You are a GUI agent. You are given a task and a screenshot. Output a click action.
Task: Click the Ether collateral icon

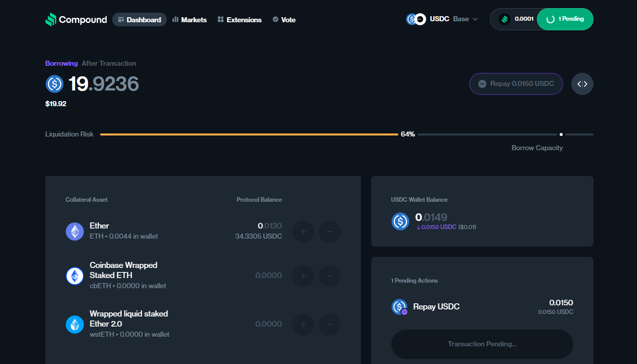click(x=75, y=232)
